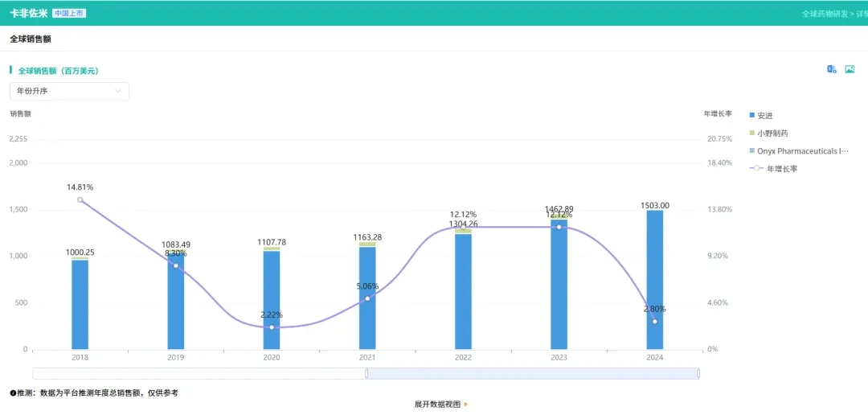The image size is (868, 415).
Task: Click the 2022 bar labeled 1304.26
Action: coord(464,290)
